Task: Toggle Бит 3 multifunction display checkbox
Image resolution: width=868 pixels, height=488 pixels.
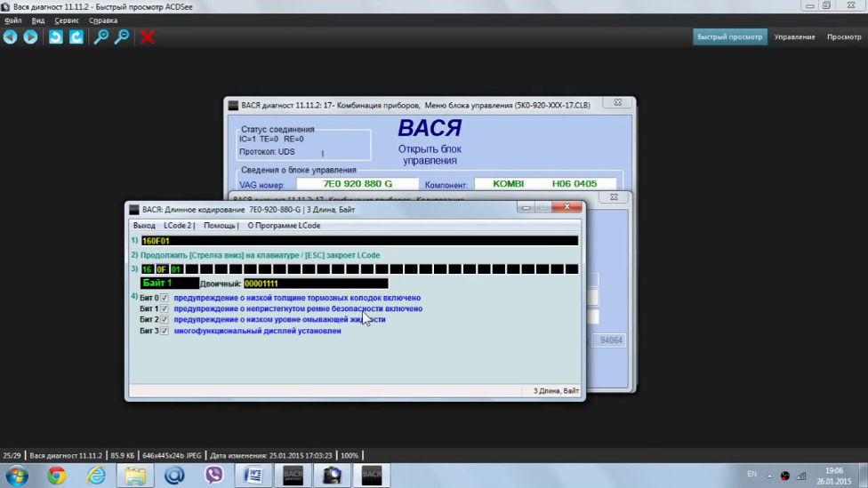Action: click(165, 331)
